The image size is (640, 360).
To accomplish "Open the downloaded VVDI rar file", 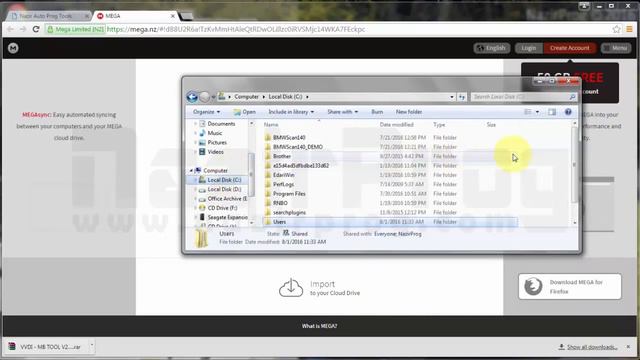I will click(x=46, y=347).
